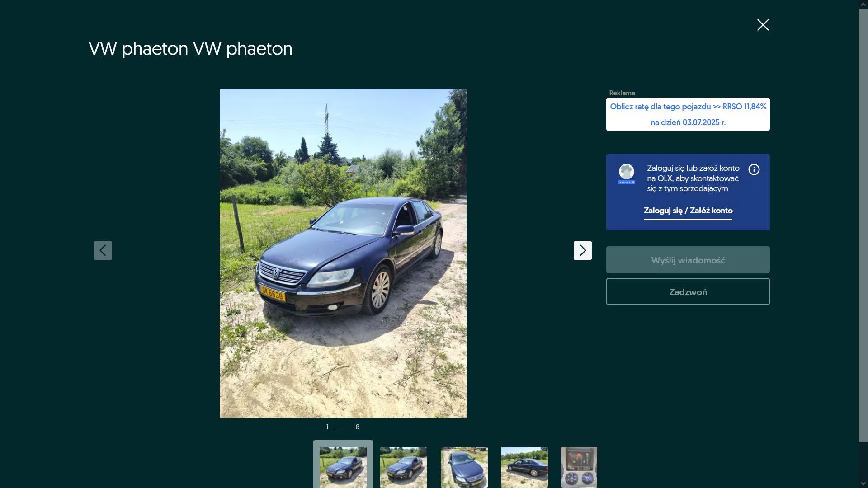Viewport: 868px width, 488px height.
Task: Click the scrollbar down arrow
Action: coord(863,483)
